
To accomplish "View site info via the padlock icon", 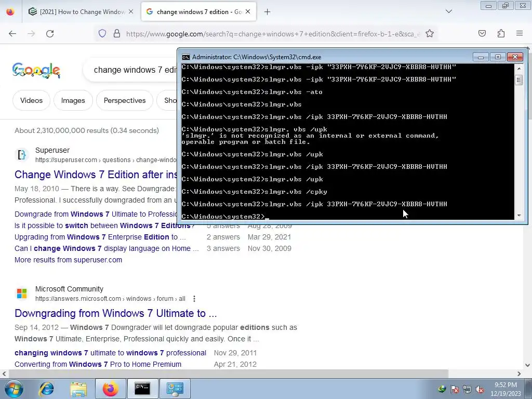I will (x=117, y=33).
